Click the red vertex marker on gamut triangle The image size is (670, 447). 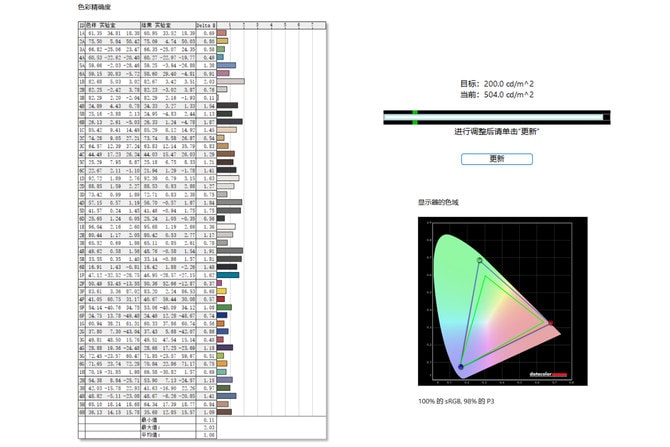click(549, 323)
